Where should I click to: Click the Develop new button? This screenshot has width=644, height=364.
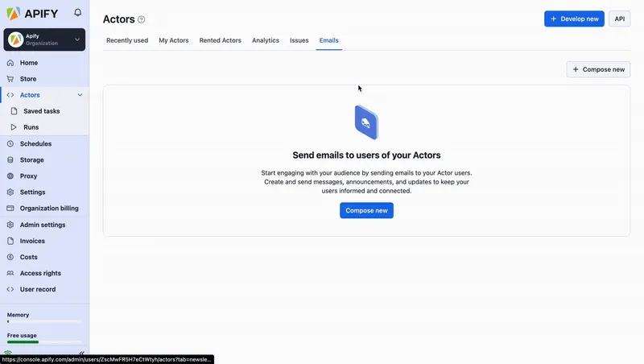click(574, 19)
